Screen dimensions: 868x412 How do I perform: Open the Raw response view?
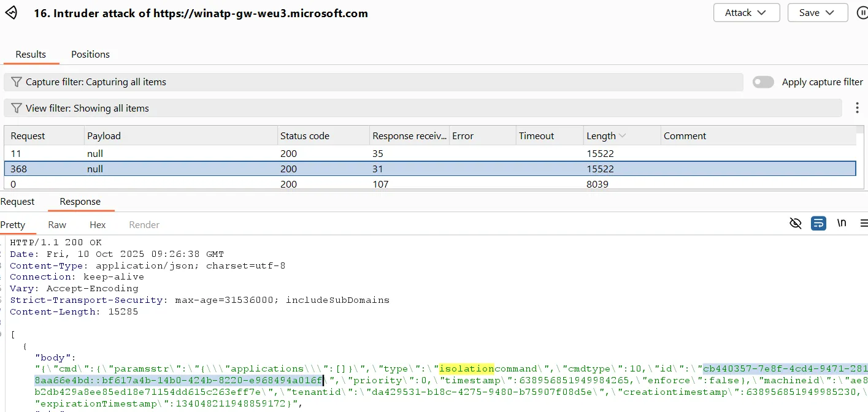(x=57, y=225)
